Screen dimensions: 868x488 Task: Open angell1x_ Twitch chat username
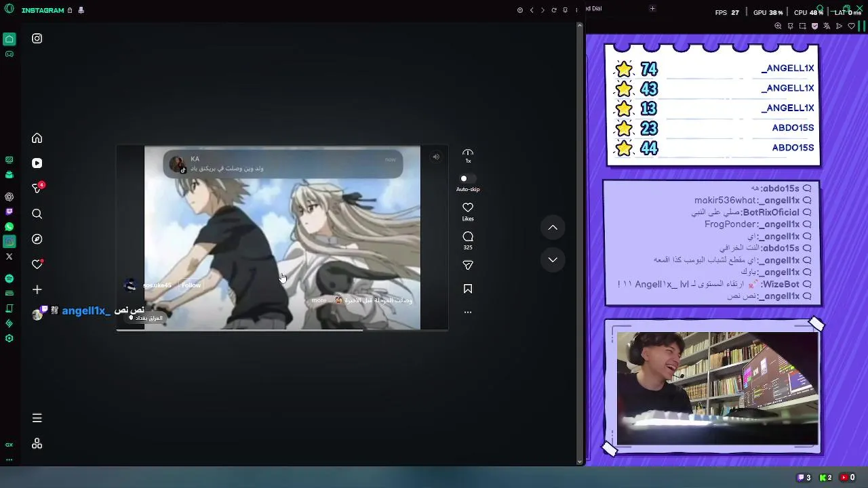click(85, 311)
